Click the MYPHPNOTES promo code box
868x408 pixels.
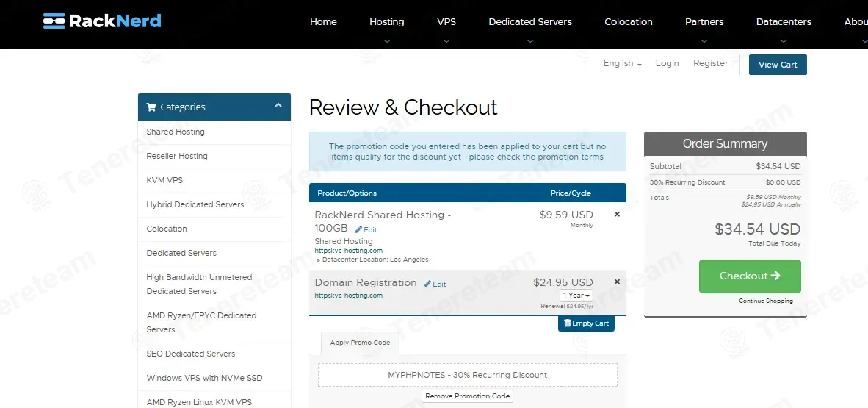tap(467, 375)
